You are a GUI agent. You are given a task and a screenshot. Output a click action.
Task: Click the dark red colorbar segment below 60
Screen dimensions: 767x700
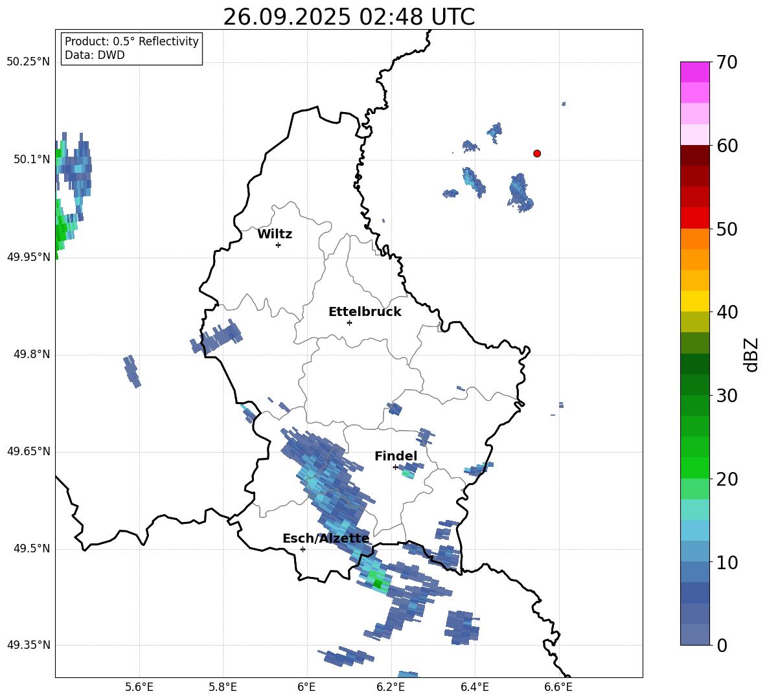(x=694, y=155)
